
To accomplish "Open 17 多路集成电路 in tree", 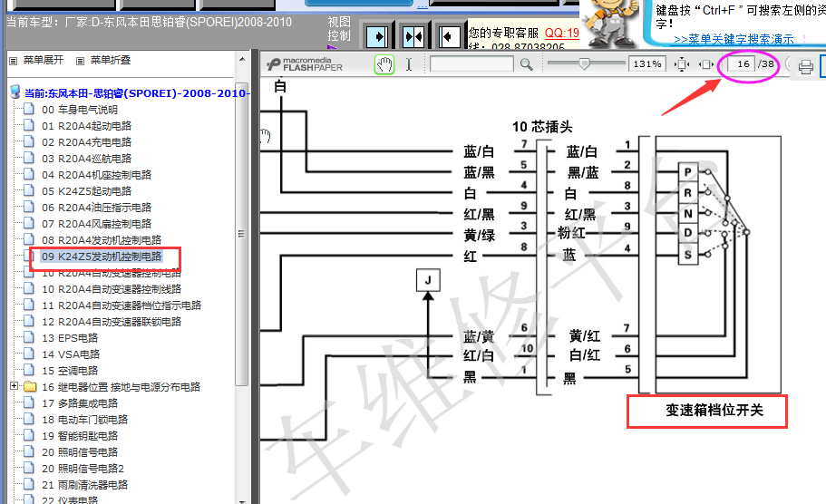I will click(x=80, y=403).
